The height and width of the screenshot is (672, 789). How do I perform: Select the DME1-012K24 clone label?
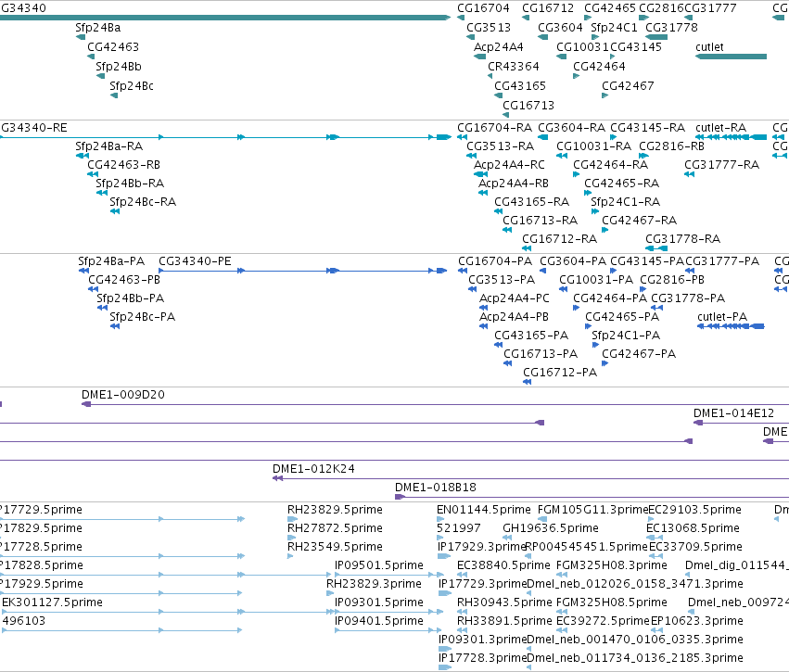[313, 469]
